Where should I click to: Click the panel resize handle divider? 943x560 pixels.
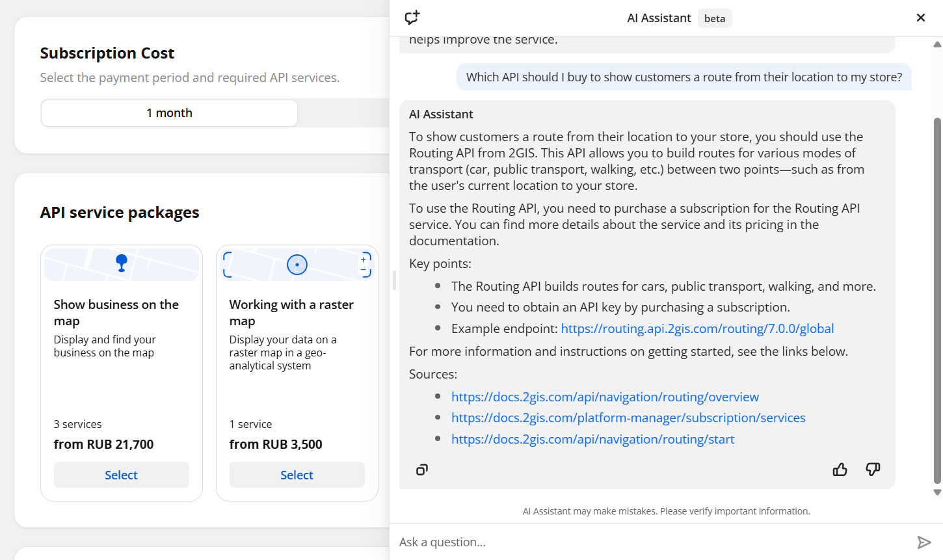pos(394,280)
